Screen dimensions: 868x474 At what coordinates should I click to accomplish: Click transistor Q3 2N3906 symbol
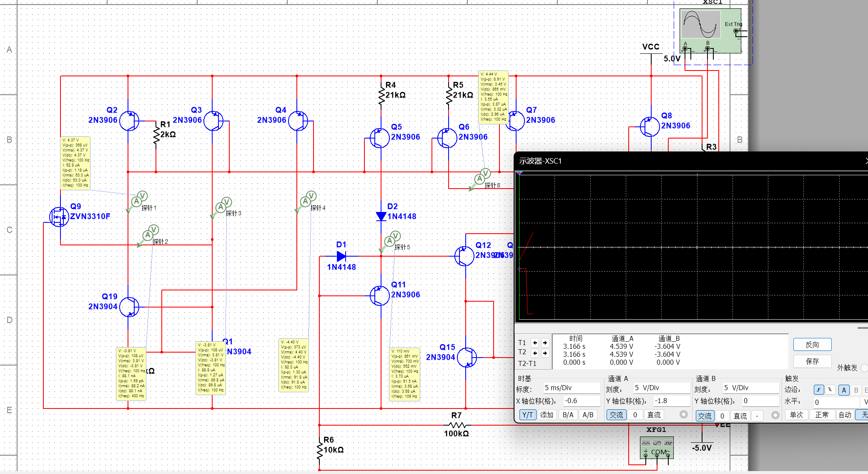(x=213, y=121)
